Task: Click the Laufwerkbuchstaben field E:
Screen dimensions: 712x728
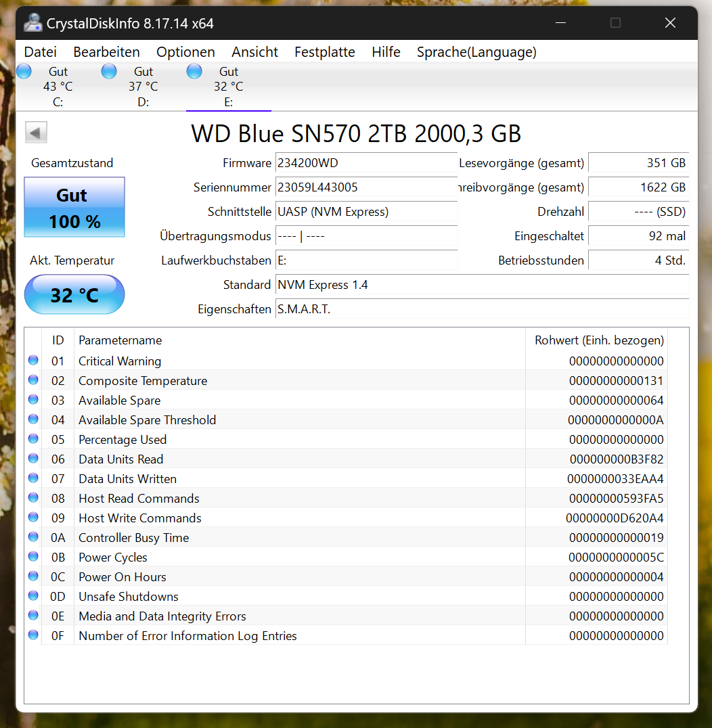Action: [366, 260]
